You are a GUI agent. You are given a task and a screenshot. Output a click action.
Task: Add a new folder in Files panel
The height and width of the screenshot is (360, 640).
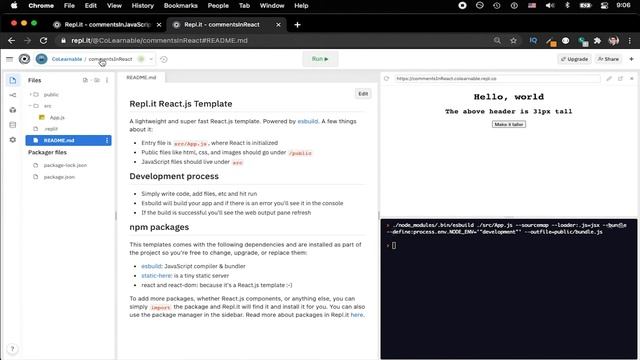point(97,80)
